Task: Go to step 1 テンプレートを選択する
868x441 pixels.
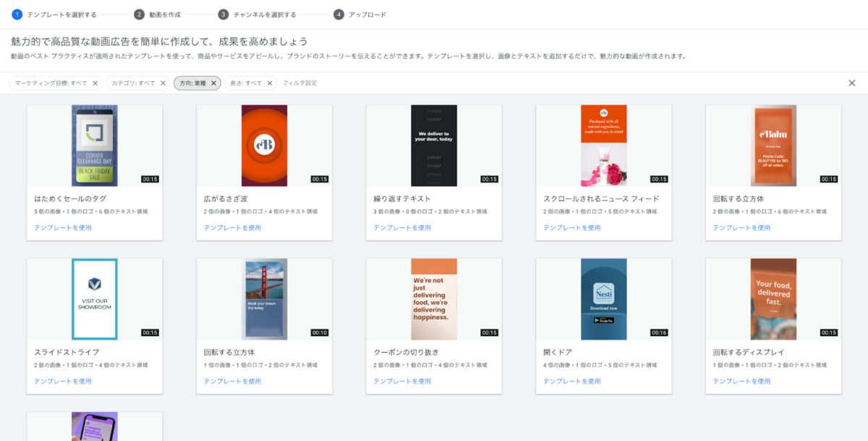Action: click(54, 14)
